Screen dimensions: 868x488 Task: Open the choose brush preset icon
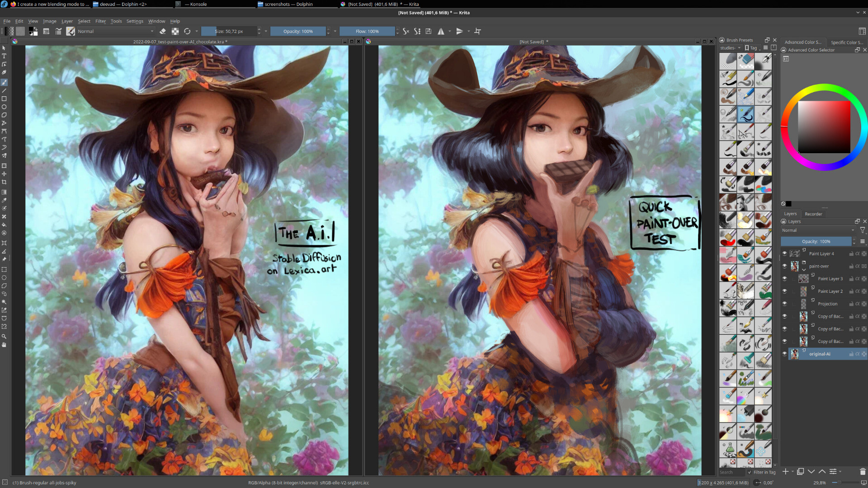[x=58, y=31]
